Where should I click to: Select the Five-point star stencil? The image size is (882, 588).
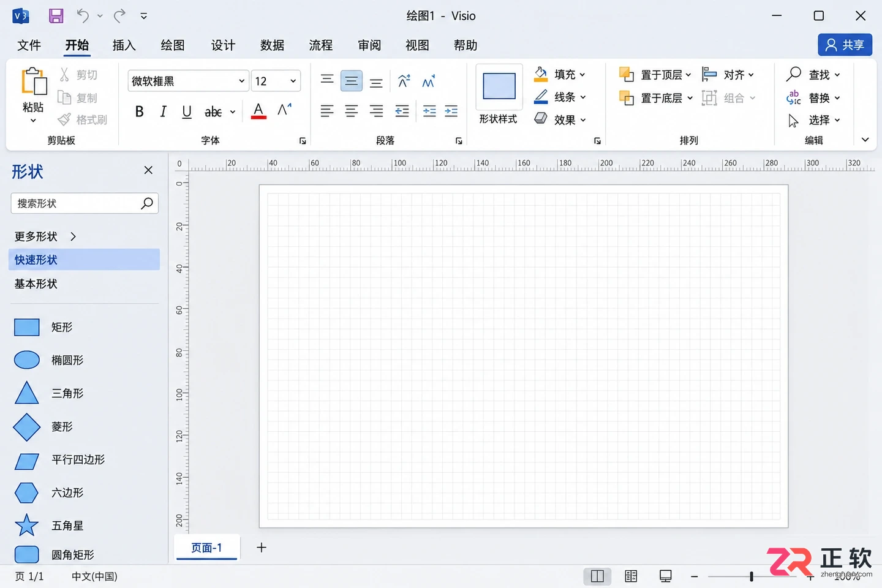pos(26,525)
